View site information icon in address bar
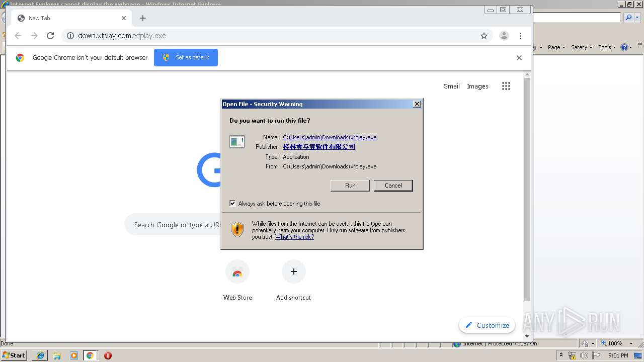The height and width of the screenshot is (362, 644). pyautogui.click(x=70, y=36)
